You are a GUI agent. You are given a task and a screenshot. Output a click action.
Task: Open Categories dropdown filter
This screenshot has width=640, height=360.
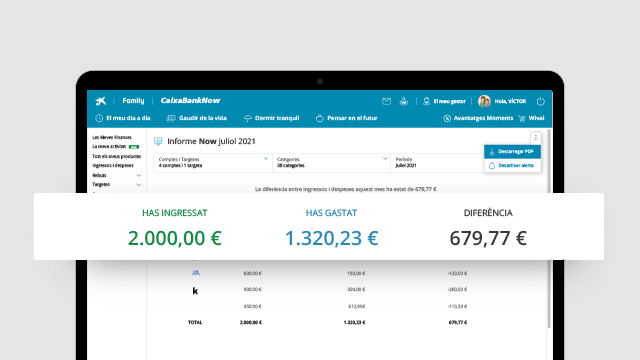point(331,162)
